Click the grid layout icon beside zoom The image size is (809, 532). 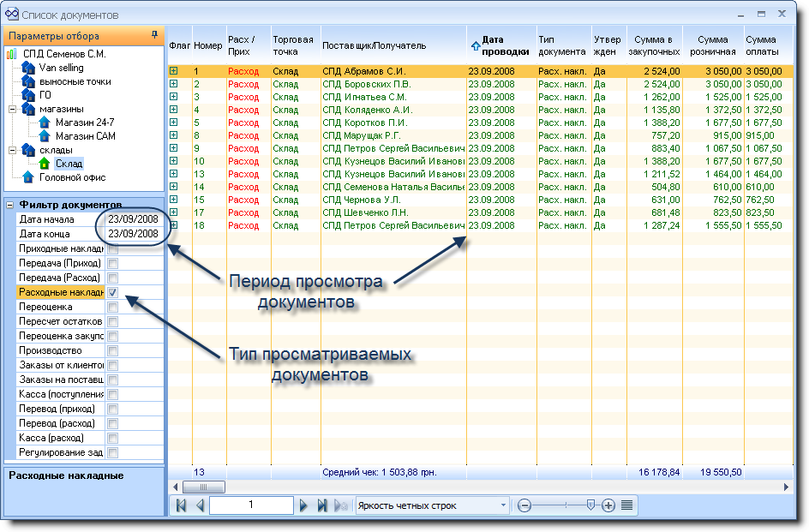[627, 505]
